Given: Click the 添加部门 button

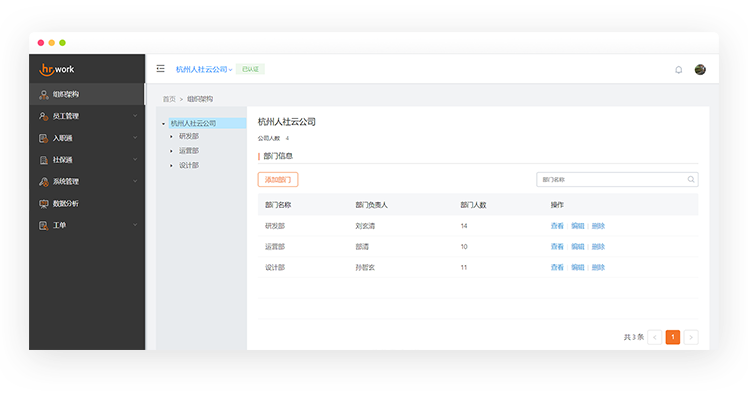Looking at the screenshot, I should pyautogui.click(x=278, y=179).
